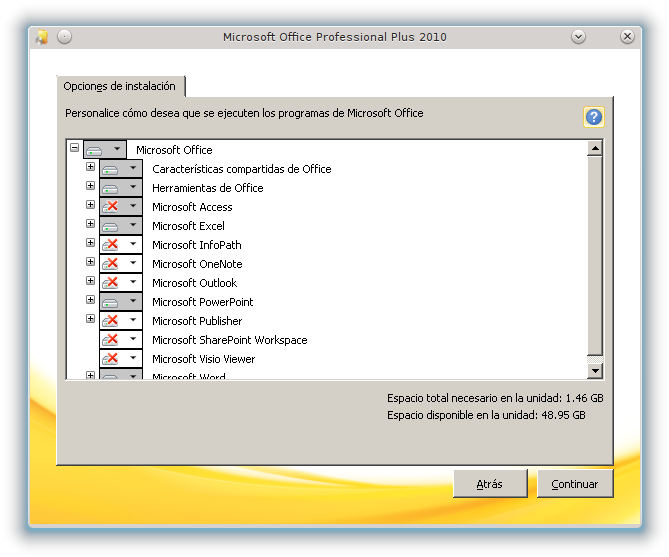Viewport: 669px width, 557px height.
Task: Expand the Microsoft Publisher node
Action: [x=90, y=318]
